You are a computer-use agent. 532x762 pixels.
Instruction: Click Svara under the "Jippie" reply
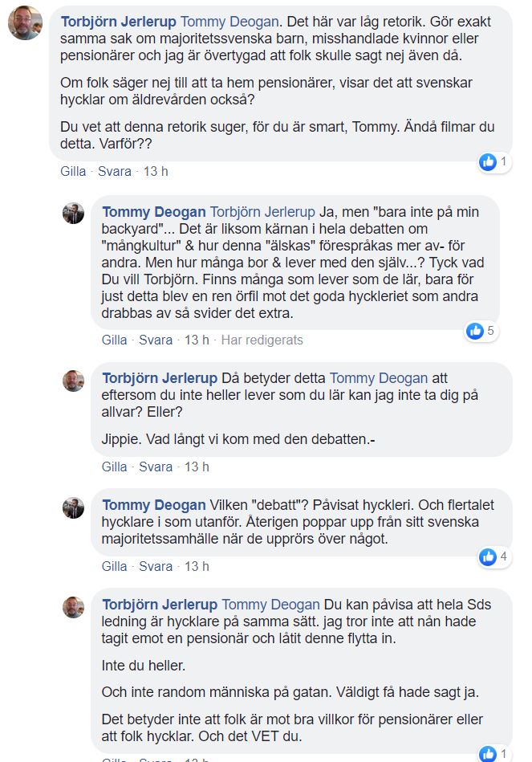pos(156,467)
